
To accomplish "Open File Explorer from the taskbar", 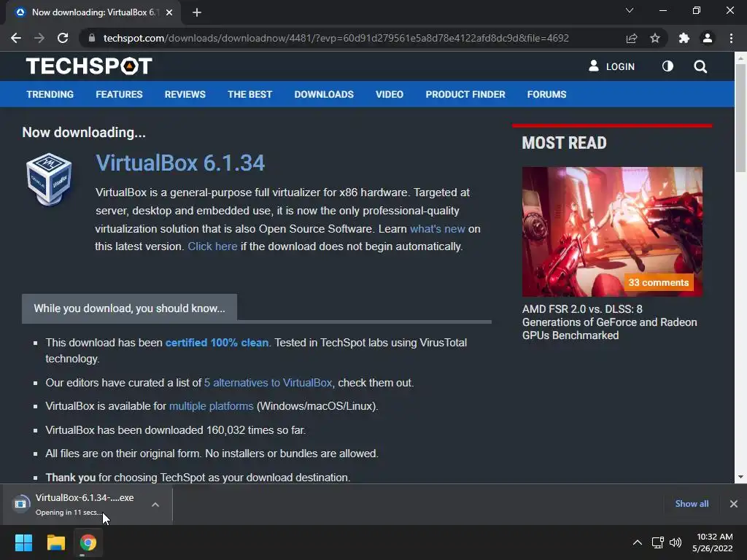I will (55, 542).
